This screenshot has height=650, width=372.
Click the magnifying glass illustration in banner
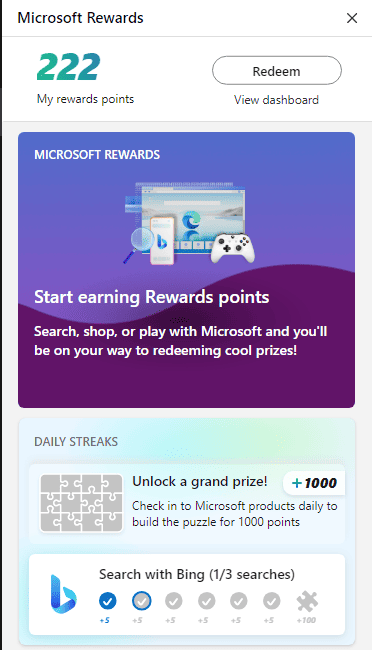coord(139,245)
